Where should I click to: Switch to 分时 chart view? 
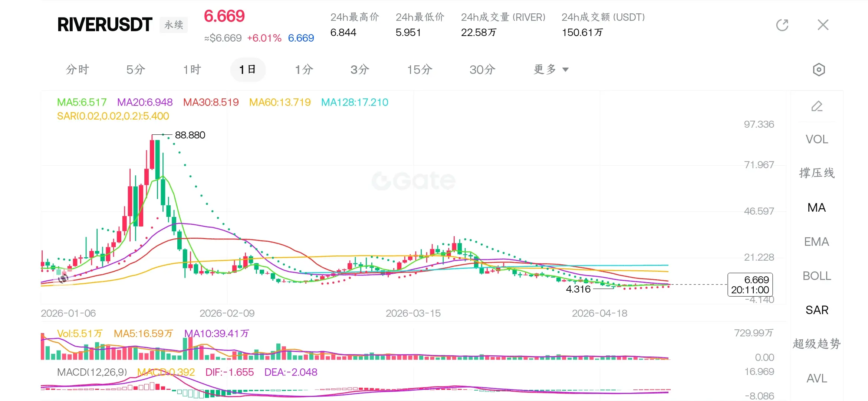[77, 69]
